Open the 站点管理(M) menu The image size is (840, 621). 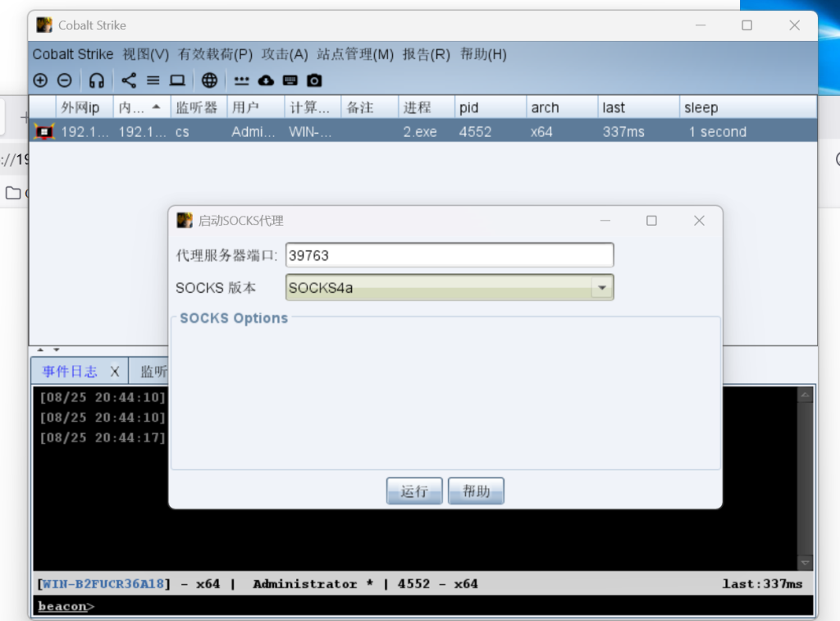point(355,54)
